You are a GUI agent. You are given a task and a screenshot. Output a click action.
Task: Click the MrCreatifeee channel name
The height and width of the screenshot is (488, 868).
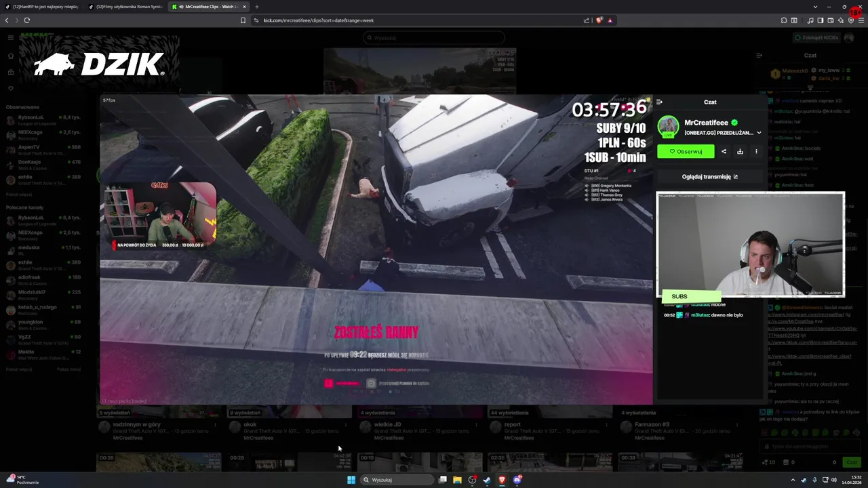tap(706, 123)
